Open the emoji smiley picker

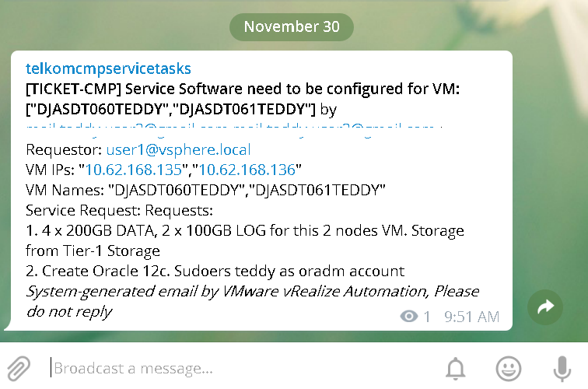508,368
